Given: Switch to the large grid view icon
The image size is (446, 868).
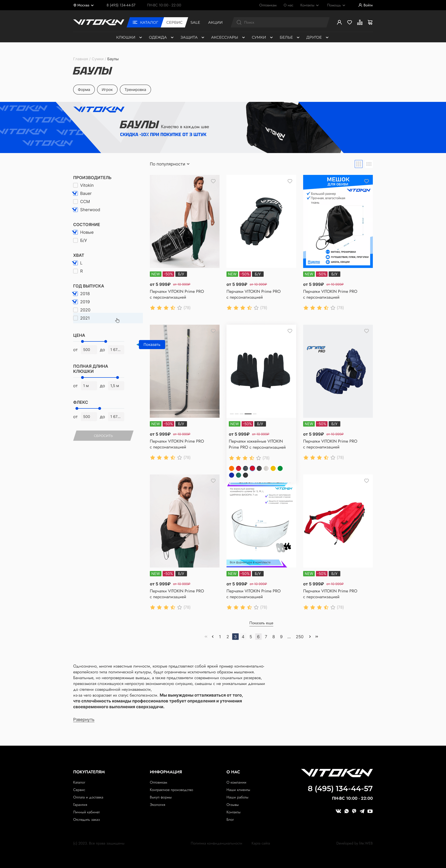Looking at the screenshot, I should coord(358,164).
